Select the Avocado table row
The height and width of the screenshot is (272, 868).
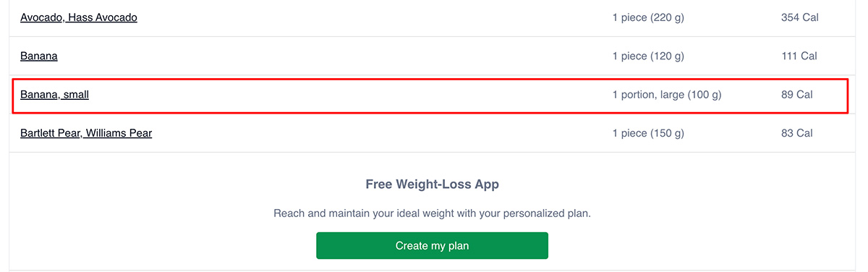coord(432,18)
